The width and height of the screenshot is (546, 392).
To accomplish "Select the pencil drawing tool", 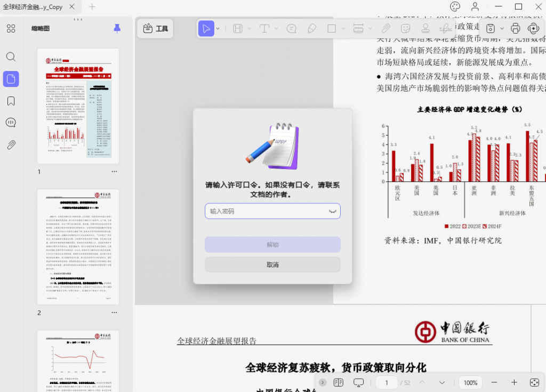I will coord(311,28).
